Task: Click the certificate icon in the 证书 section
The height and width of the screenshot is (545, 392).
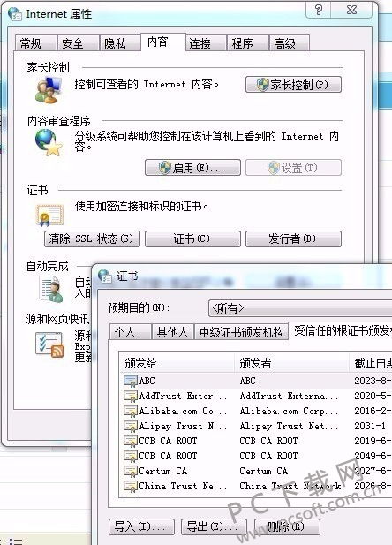Action: coord(50,215)
